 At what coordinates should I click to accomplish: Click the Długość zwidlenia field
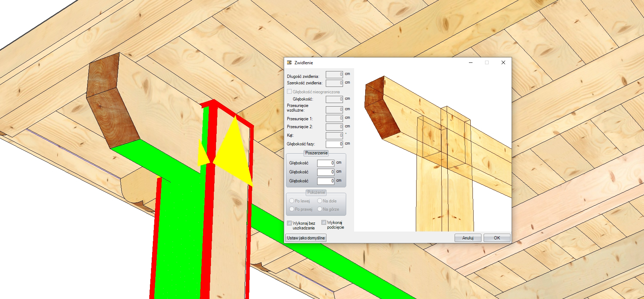pos(334,74)
